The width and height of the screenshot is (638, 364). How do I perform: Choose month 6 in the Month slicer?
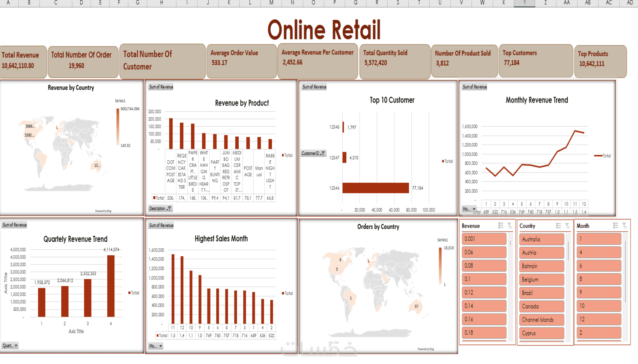pos(599,266)
